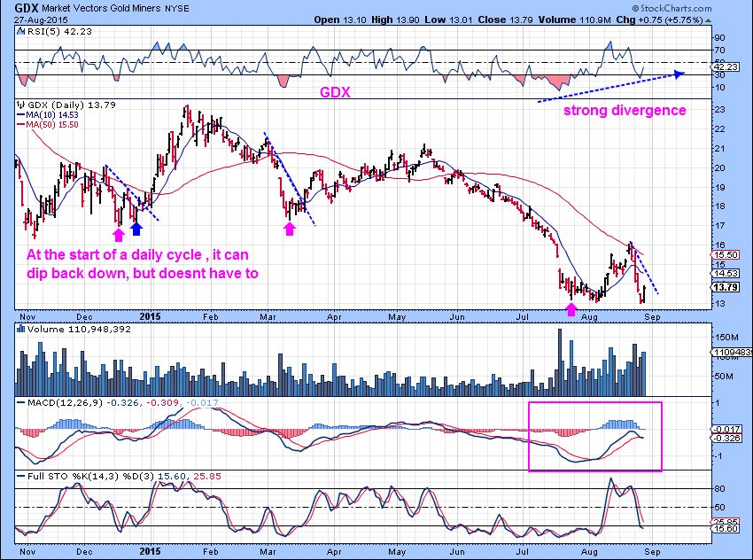Image resolution: width=753 pixels, height=560 pixels.
Task: Click the 17 price level on axis
Action: tap(719, 225)
